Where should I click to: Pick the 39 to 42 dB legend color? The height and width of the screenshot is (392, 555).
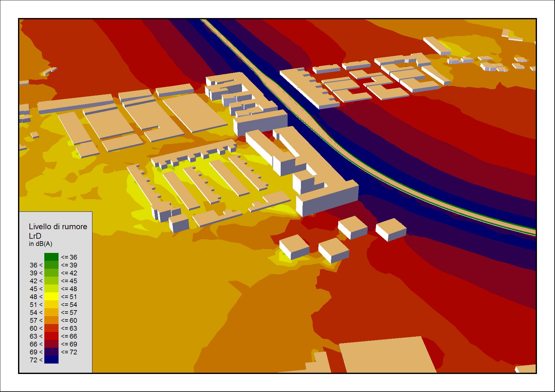[51, 273]
